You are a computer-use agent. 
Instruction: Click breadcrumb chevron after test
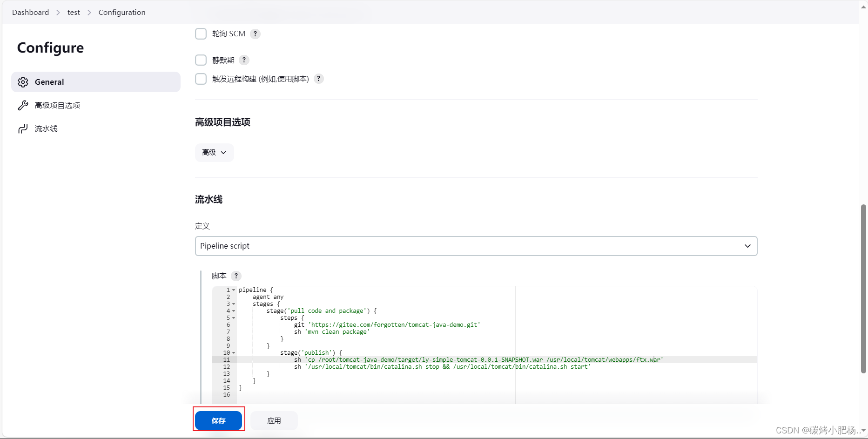click(x=89, y=13)
